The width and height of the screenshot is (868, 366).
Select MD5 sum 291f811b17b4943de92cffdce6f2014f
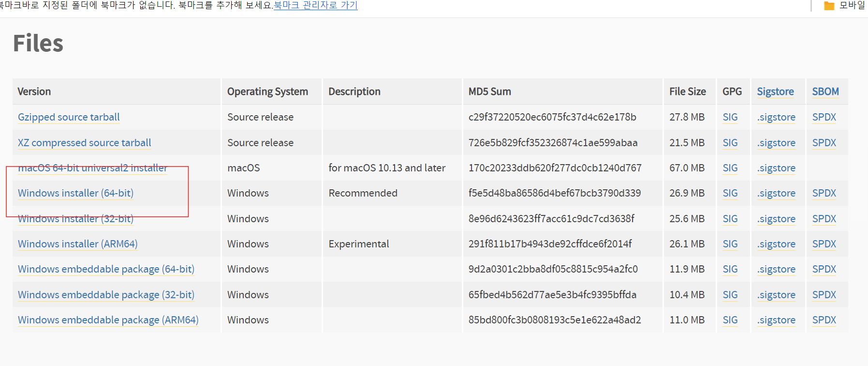click(550, 244)
